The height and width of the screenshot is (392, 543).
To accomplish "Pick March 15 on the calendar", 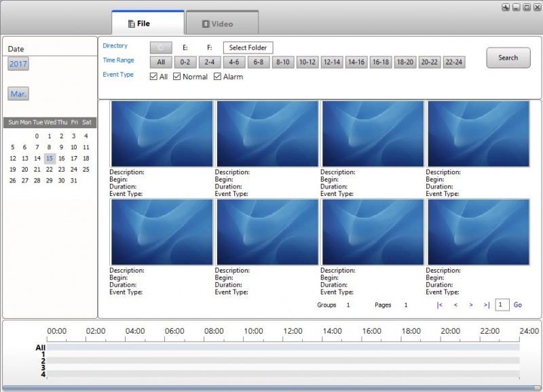I will [x=49, y=158].
